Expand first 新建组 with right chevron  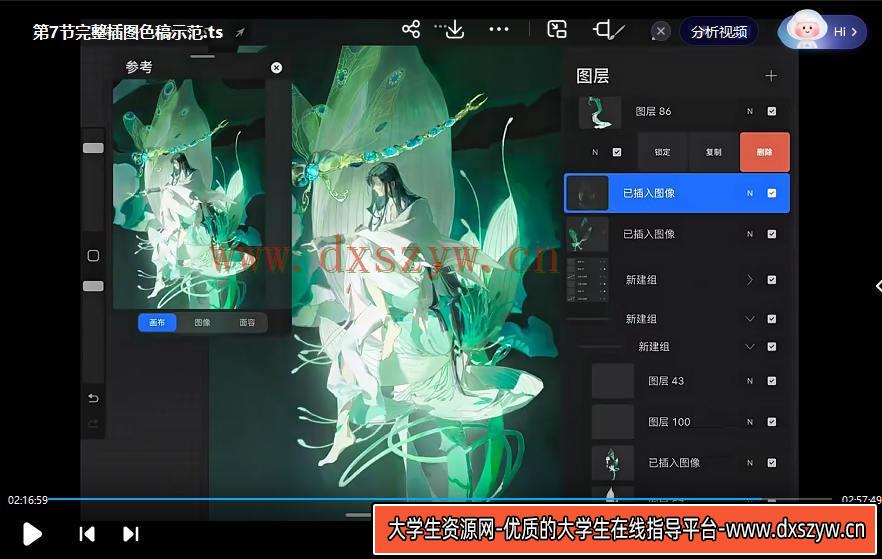[750, 280]
